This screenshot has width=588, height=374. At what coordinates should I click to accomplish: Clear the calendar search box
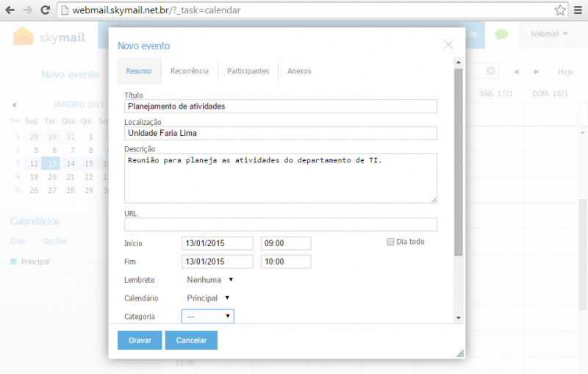490,71
